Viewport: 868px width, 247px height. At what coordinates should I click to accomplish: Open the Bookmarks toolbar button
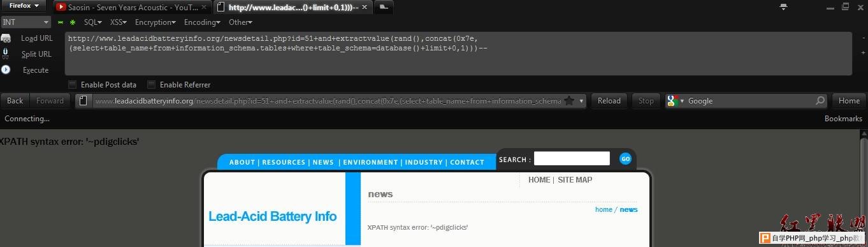843,119
